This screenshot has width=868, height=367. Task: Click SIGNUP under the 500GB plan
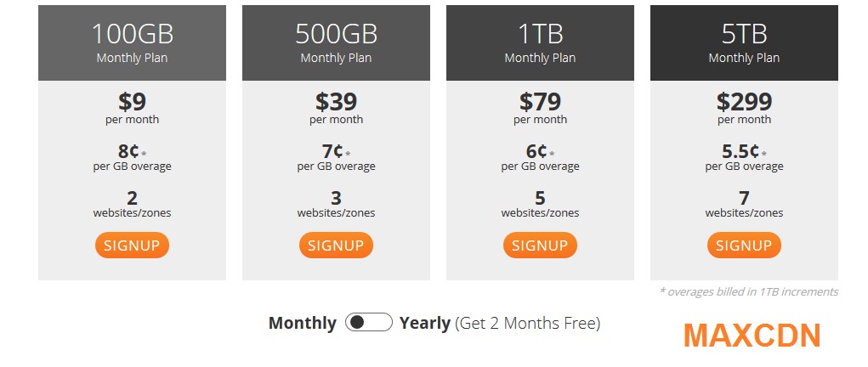coord(336,246)
